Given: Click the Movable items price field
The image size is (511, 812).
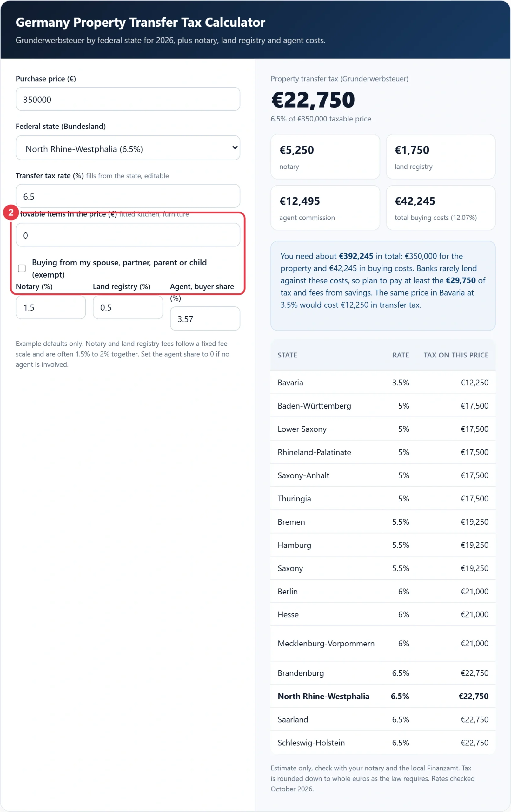Looking at the screenshot, I should pos(128,235).
